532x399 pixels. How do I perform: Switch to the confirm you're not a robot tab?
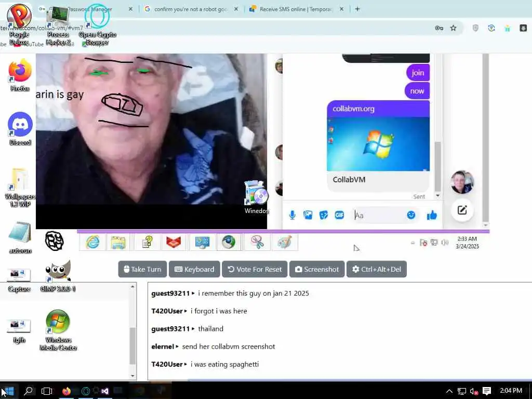point(190,9)
